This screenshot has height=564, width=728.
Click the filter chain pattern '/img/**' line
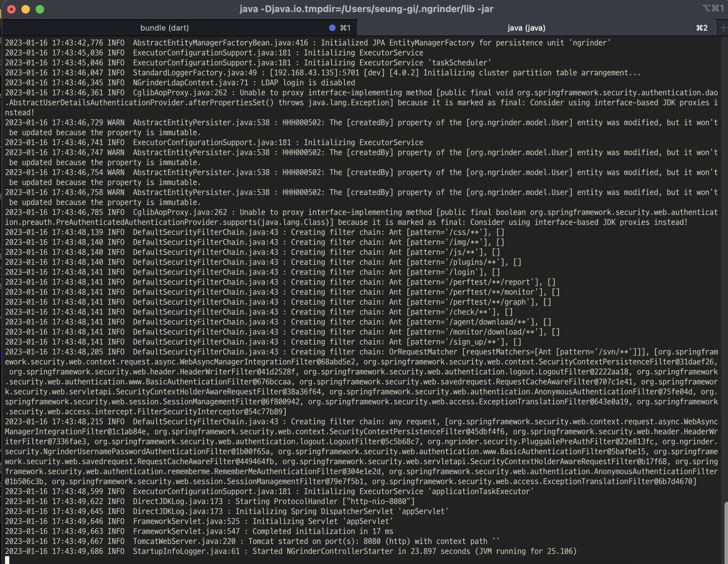[x=255, y=242]
